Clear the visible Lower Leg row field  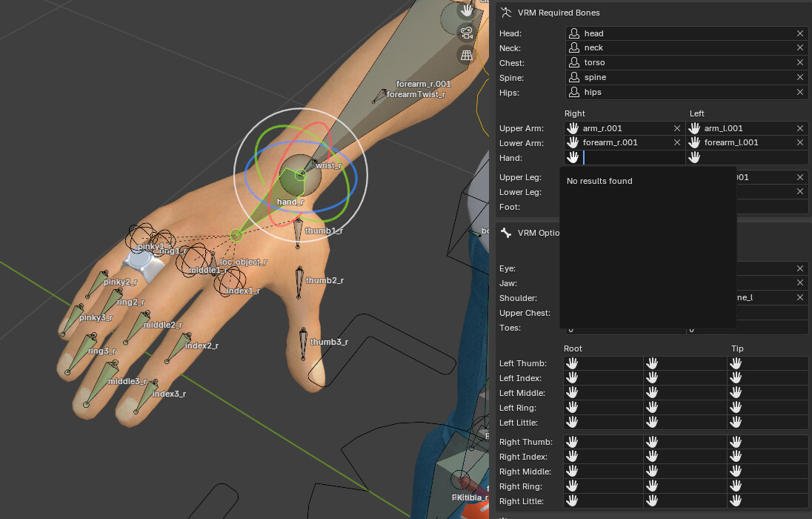click(800, 192)
